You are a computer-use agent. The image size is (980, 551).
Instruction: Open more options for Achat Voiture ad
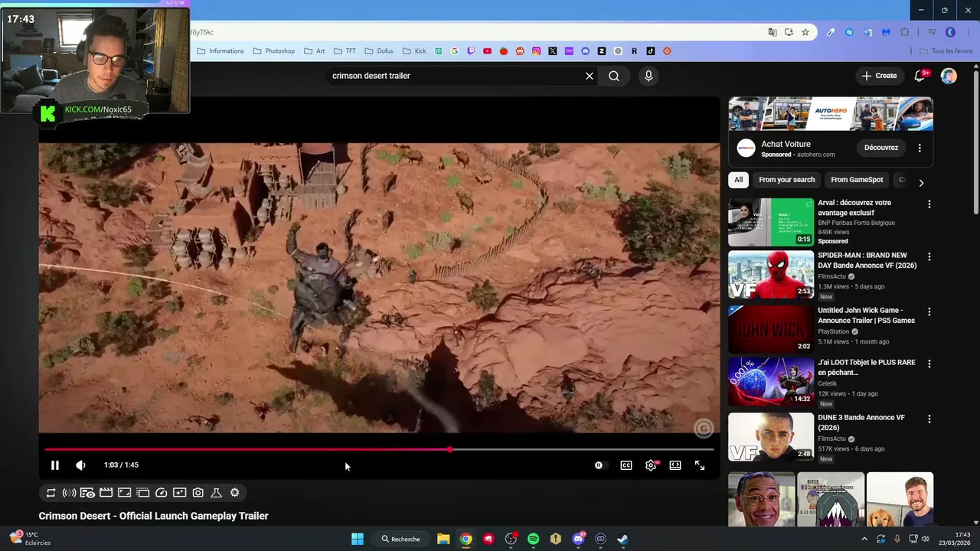pyautogui.click(x=920, y=148)
